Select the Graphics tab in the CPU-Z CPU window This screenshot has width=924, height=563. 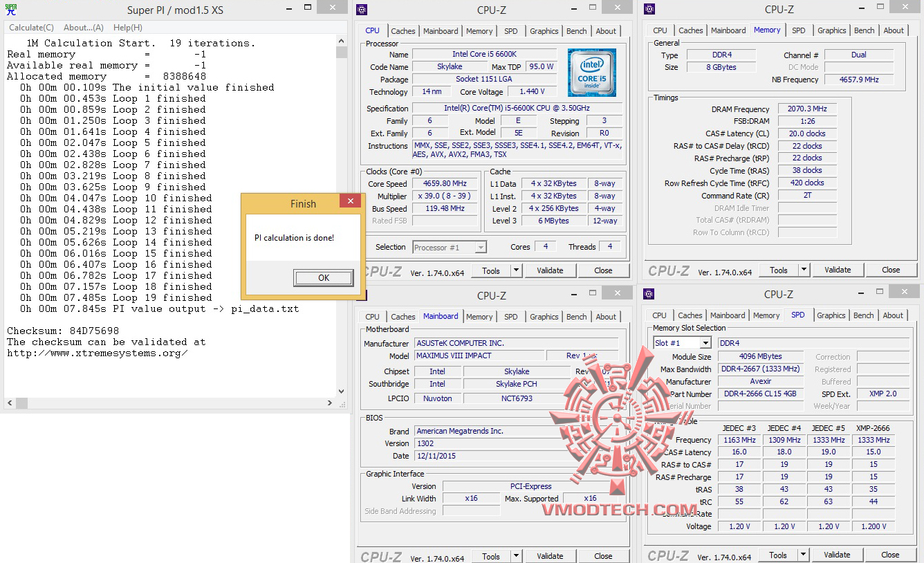pyautogui.click(x=544, y=31)
